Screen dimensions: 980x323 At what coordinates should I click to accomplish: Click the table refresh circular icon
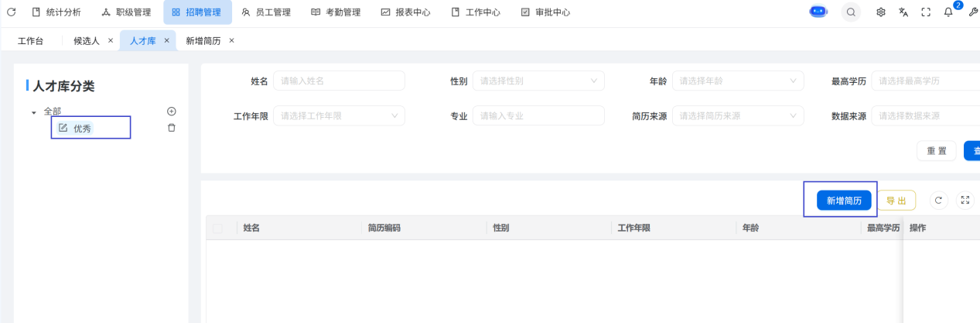[x=938, y=201]
